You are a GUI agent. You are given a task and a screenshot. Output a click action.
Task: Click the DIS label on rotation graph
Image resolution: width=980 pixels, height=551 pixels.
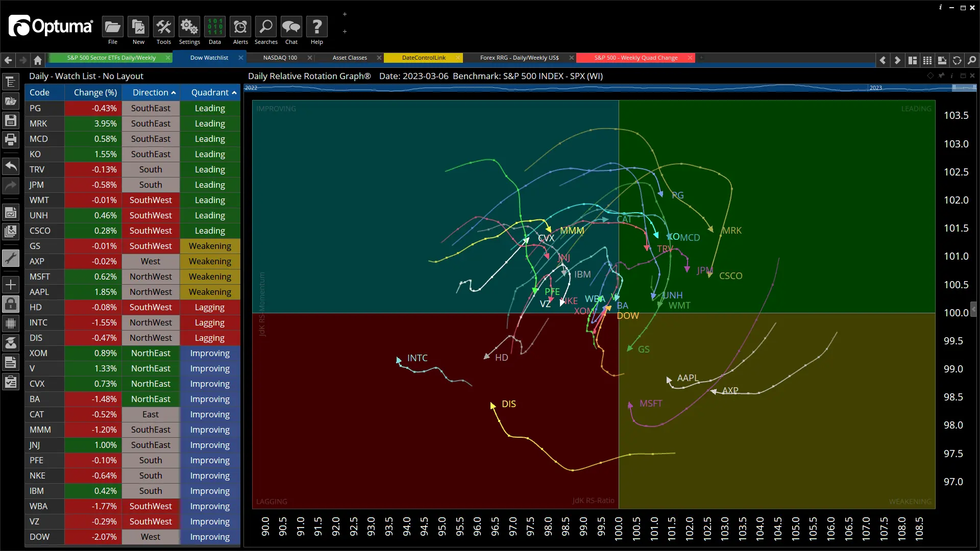[508, 404]
